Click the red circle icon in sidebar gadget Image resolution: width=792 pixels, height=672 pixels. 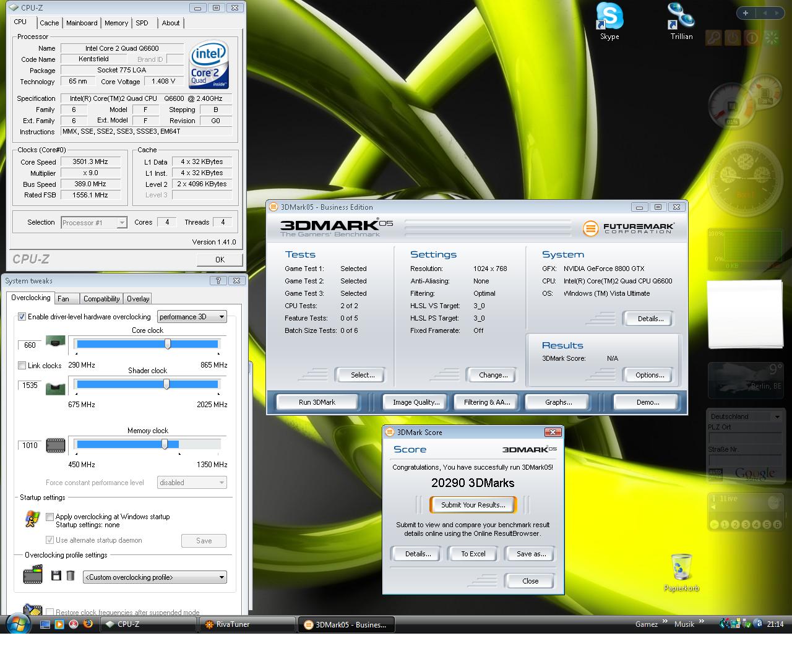(x=752, y=38)
